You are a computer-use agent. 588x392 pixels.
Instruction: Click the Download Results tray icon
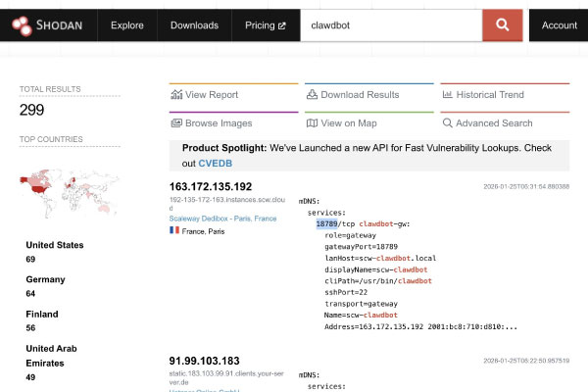click(312, 94)
